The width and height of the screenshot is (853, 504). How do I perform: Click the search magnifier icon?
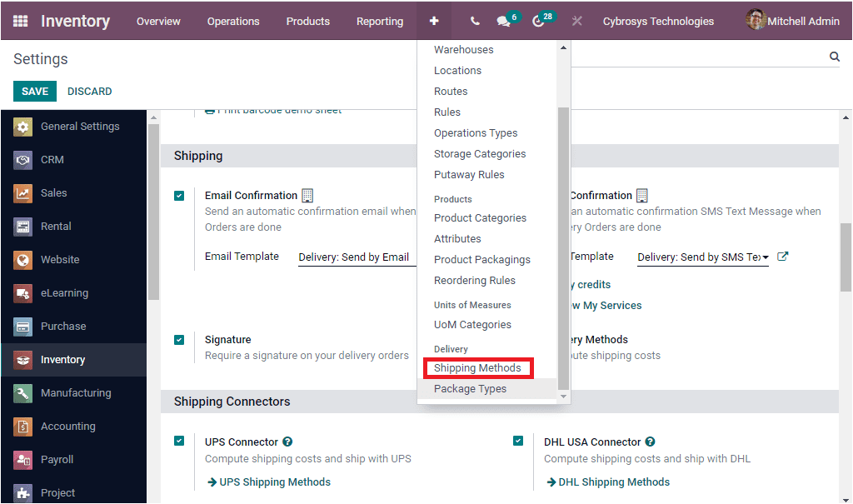point(834,56)
